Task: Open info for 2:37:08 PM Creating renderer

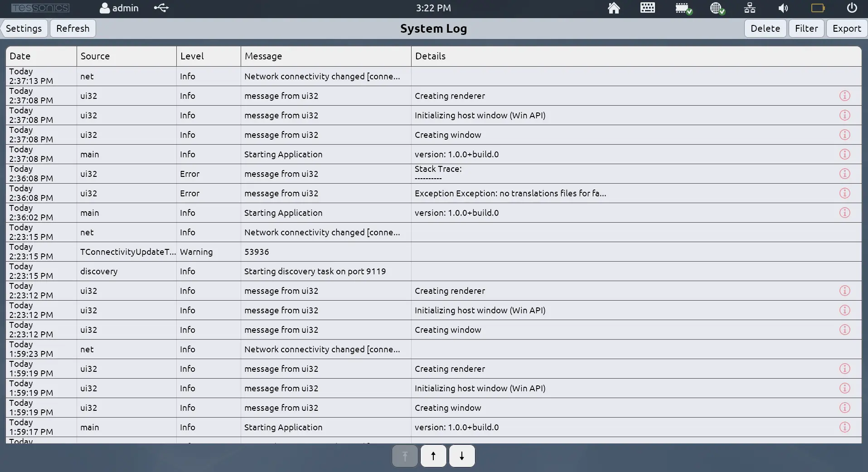Action: coord(844,96)
